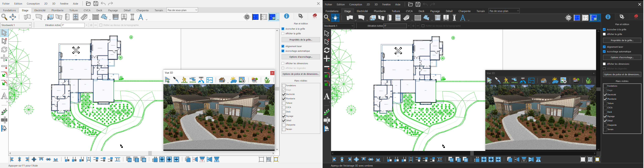Open Elévation Active dropdown arrow in light window
The width and height of the screenshot is (644, 168).
(87, 25)
